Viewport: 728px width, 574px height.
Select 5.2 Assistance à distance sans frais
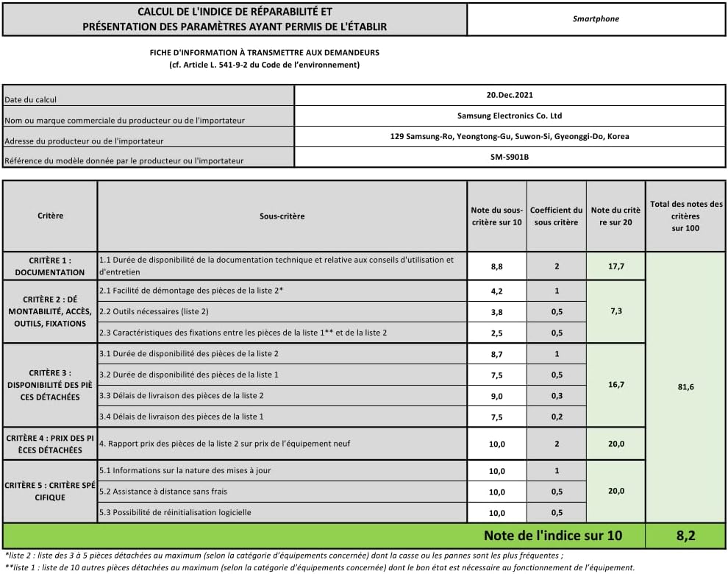point(282,492)
